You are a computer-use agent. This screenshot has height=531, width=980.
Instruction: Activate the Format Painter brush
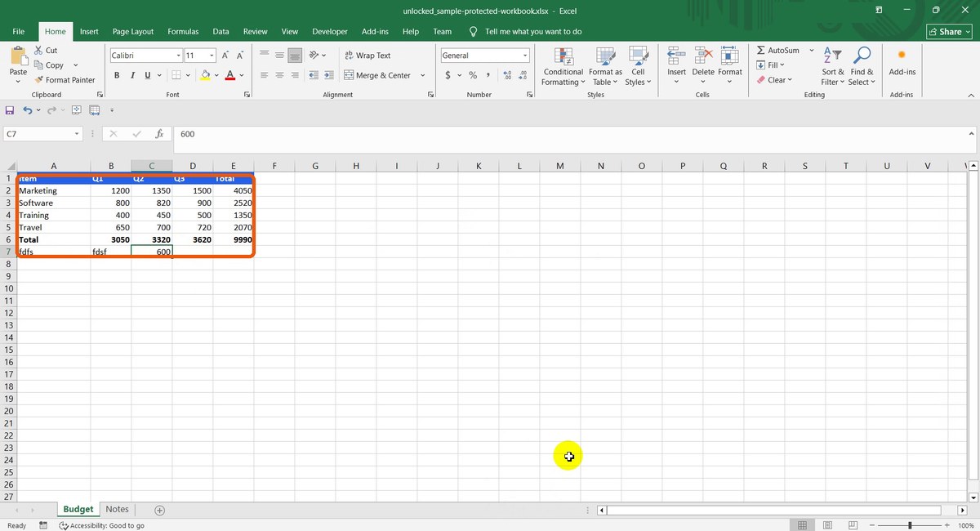pyautogui.click(x=39, y=80)
